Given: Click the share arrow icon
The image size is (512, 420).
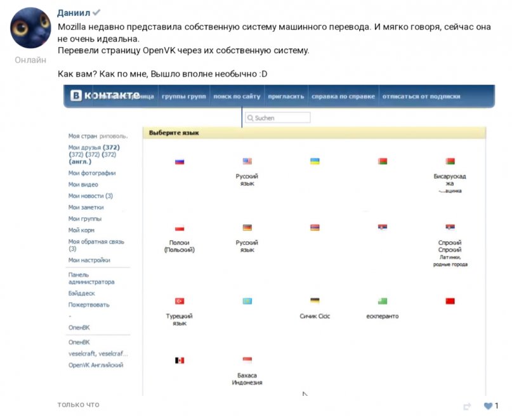Looking at the screenshot, I should click(467, 406).
